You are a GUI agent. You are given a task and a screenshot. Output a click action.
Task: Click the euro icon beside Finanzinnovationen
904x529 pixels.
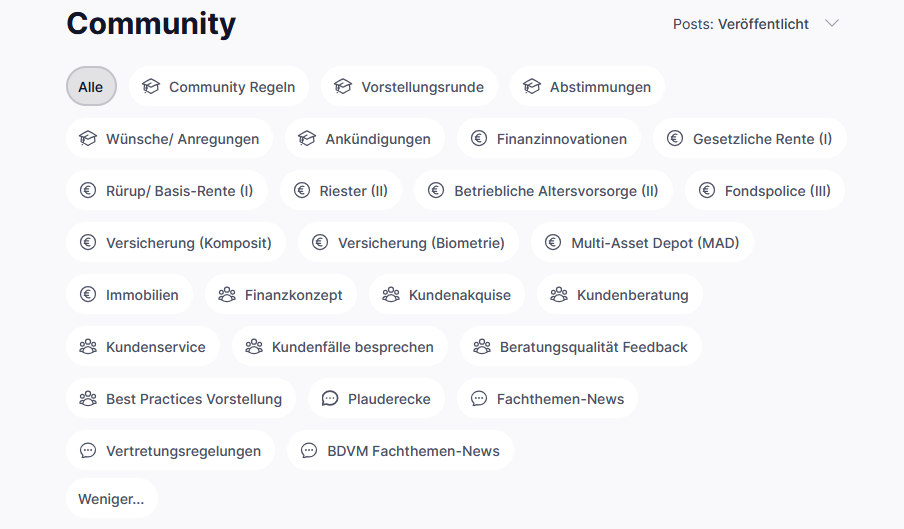click(x=479, y=139)
